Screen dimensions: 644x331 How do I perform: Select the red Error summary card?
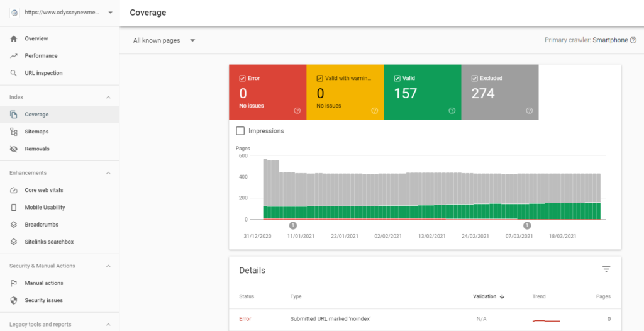click(x=268, y=92)
